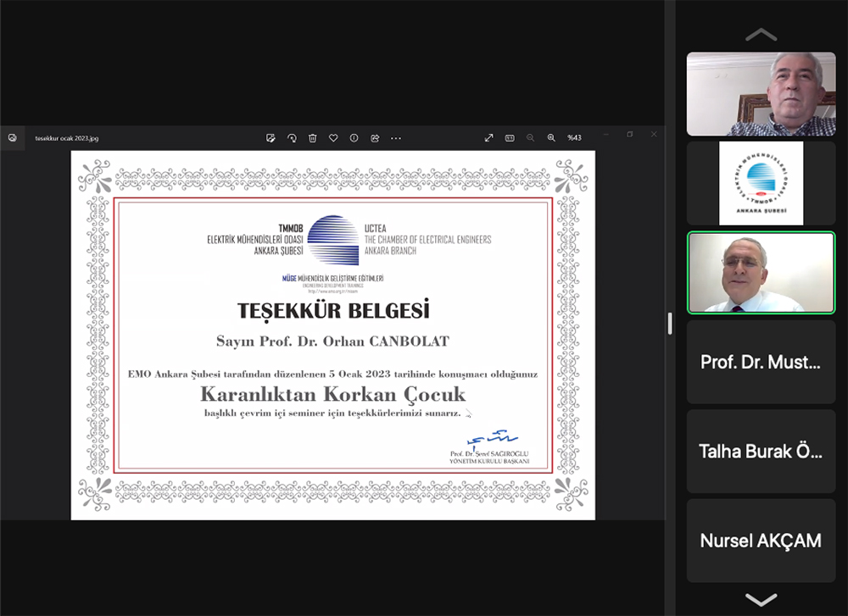Image resolution: width=848 pixels, height=616 pixels.
Task: Click the TEŞEKKÜR BELGESİ heading on certificate
Action: [x=333, y=310]
